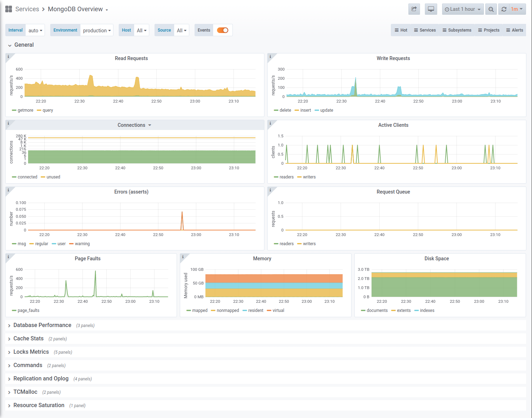Open the Alerts menu link
The height and width of the screenshot is (418, 532).
pos(514,30)
